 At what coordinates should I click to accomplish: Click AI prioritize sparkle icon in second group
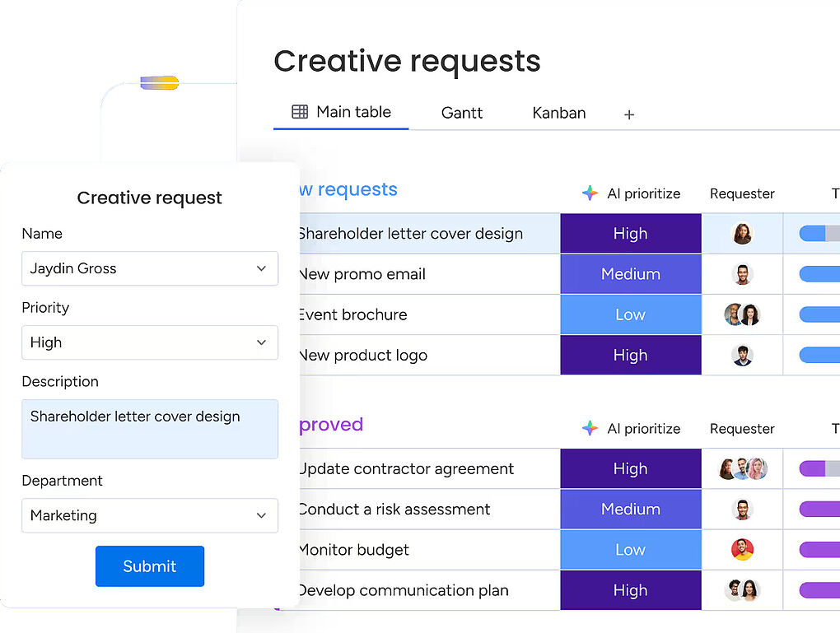click(590, 429)
